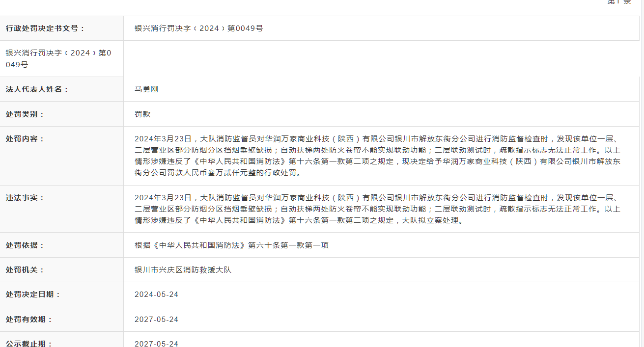Select the label 公示截止期：
Image resolution: width=644 pixels, height=347 pixels.
click(x=29, y=344)
